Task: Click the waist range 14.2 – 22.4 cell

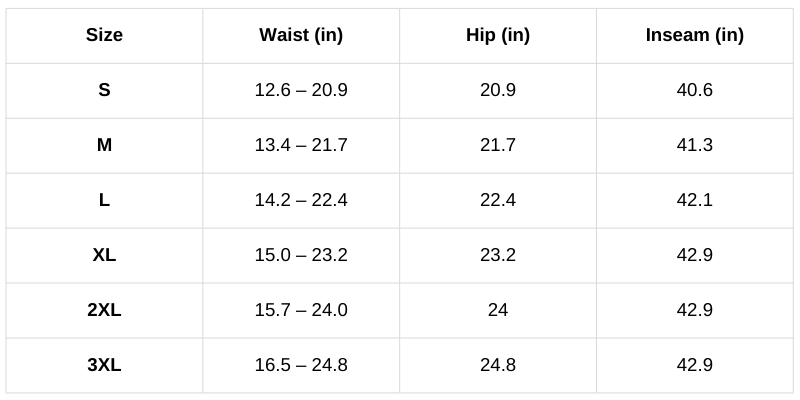Action: point(301,200)
